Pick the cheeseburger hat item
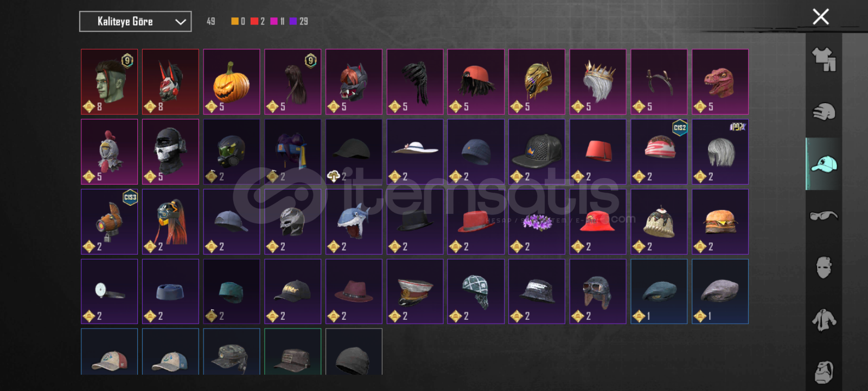The width and height of the screenshot is (868, 391). tap(720, 222)
